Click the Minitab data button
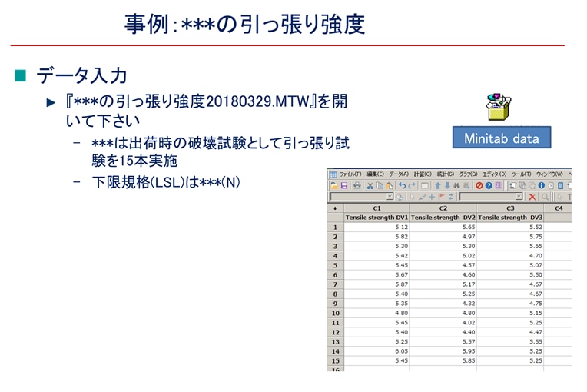This screenshot has height=392, width=587. point(502,138)
